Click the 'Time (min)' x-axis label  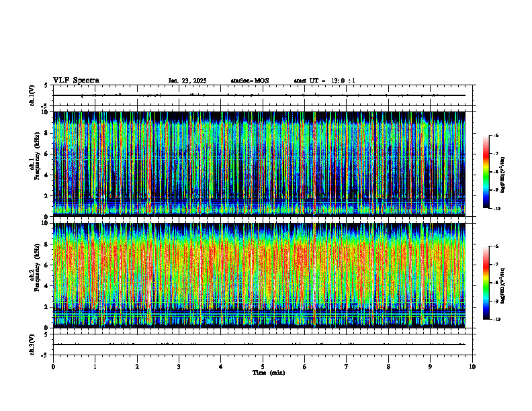tap(269, 373)
